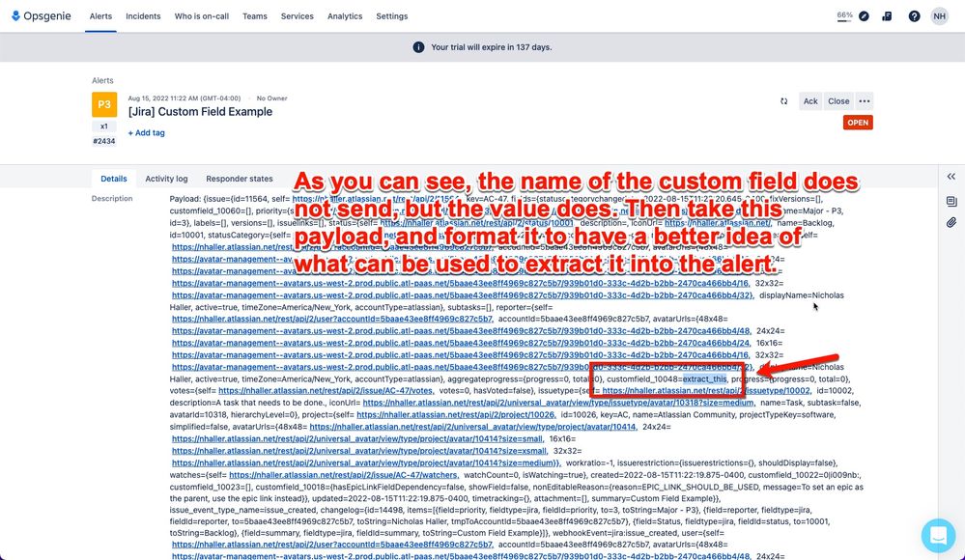965x560 pixels.
Task: Open the project avatar size=xsmall link
Action: click(x=359, y=451)
